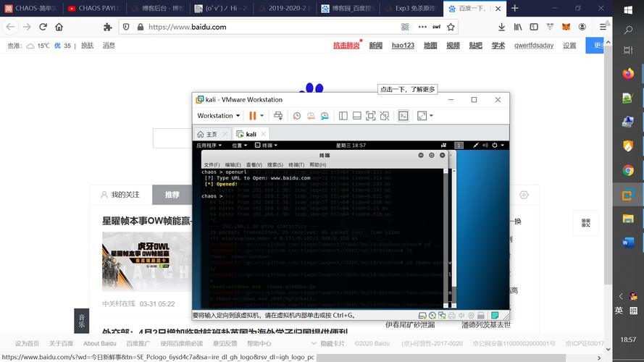The image size is (644, 362).
Task: Click the VMware sound card status icon
Action: point(461,315)
